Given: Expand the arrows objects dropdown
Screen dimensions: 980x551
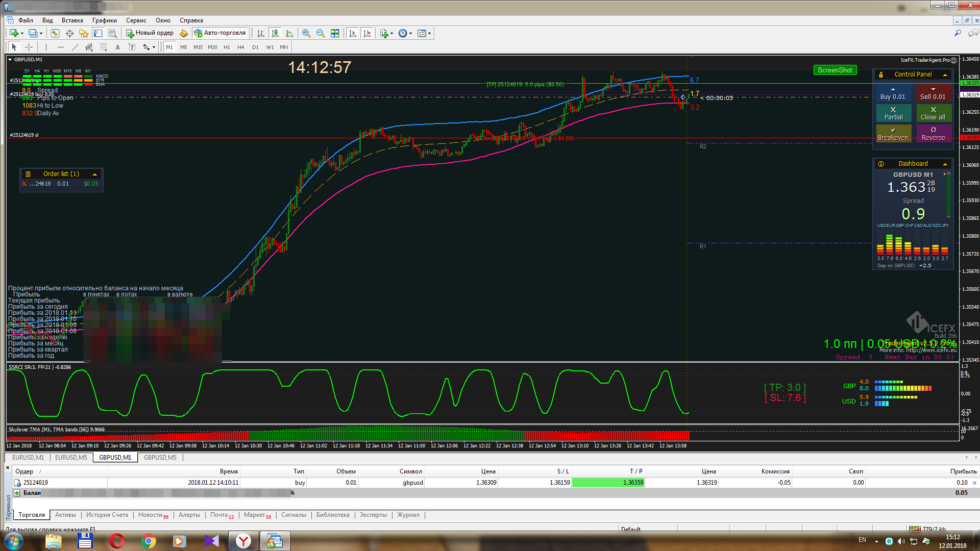Looking at the screenshot, I should click(154, 47).
